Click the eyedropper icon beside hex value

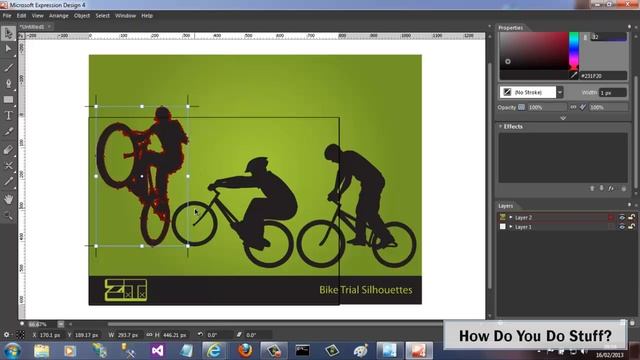[x=574, y=76]
